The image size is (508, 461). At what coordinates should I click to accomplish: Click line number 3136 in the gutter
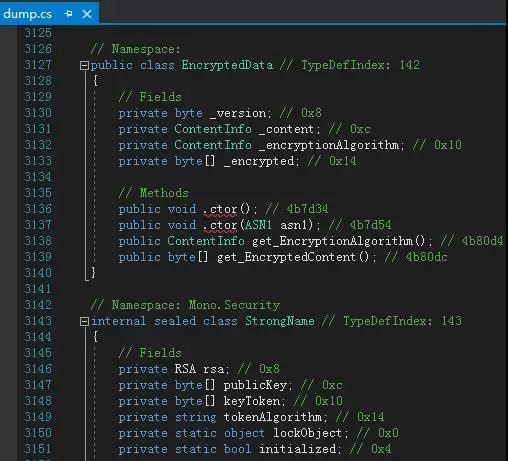point(38,209)
